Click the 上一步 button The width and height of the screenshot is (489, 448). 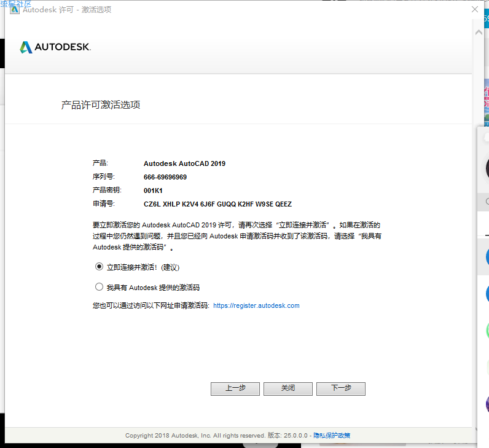click(x=235, y=389)
